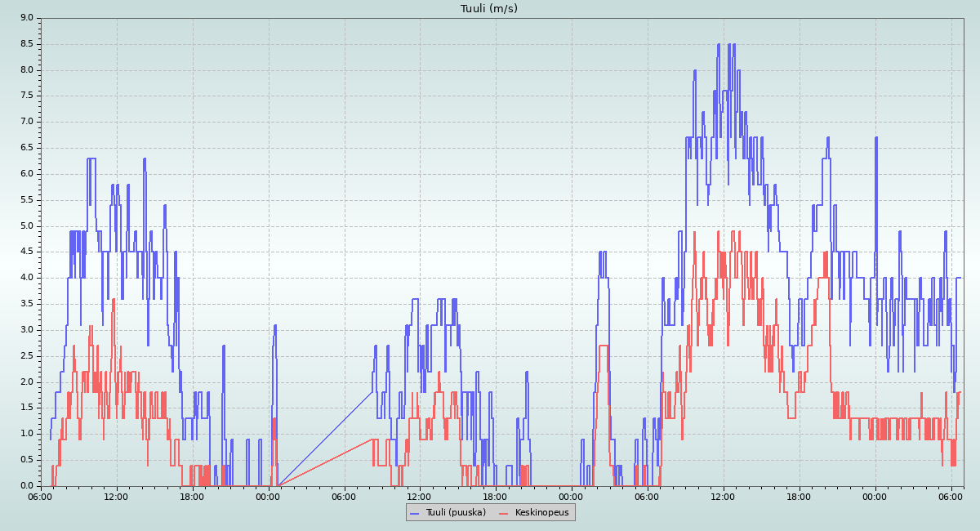Screen dimensions: 980x531
Task: Click the red Keskinopeus legend line swatch
Action: click(x=504, y=513)
